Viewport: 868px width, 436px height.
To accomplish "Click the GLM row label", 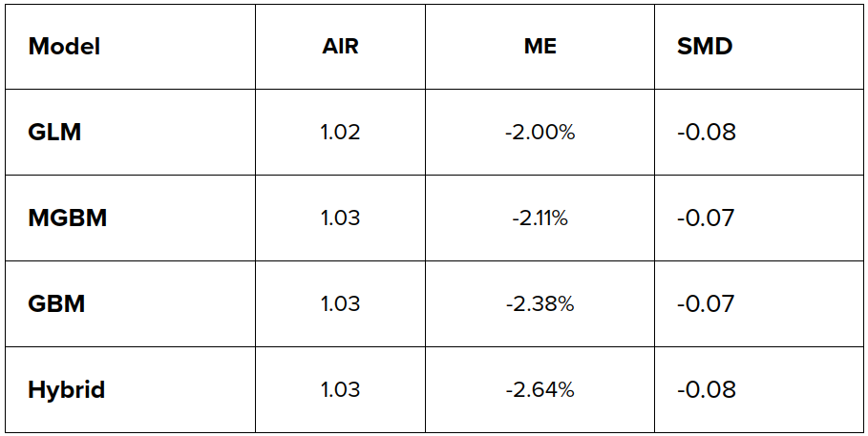I will (x=54, y=132).
